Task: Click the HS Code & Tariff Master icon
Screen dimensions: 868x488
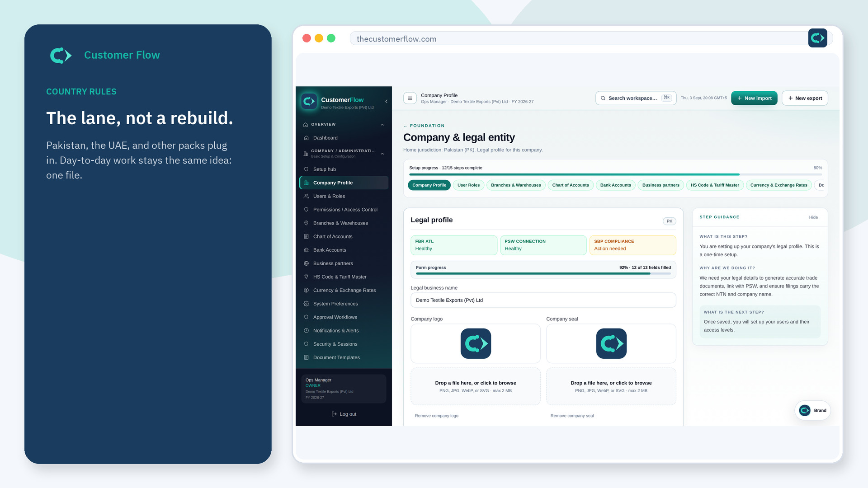Action: [306, 277]
